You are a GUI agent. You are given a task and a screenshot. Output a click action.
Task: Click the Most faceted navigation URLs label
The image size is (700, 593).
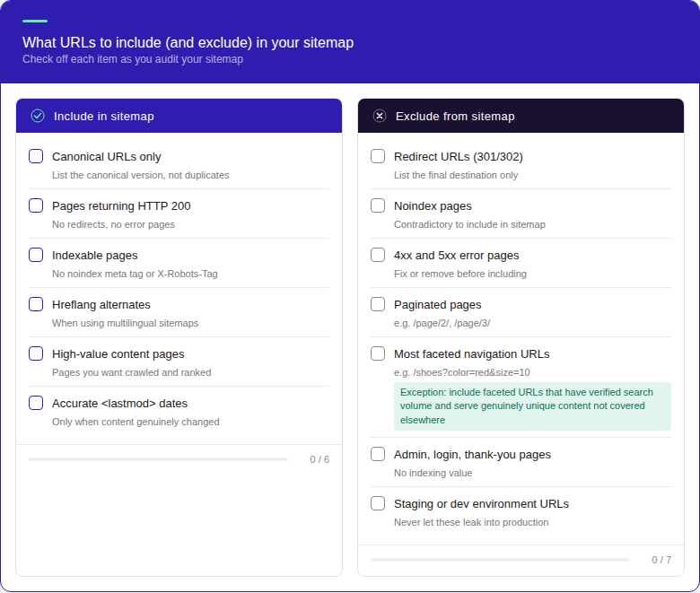tap(471, 353)
